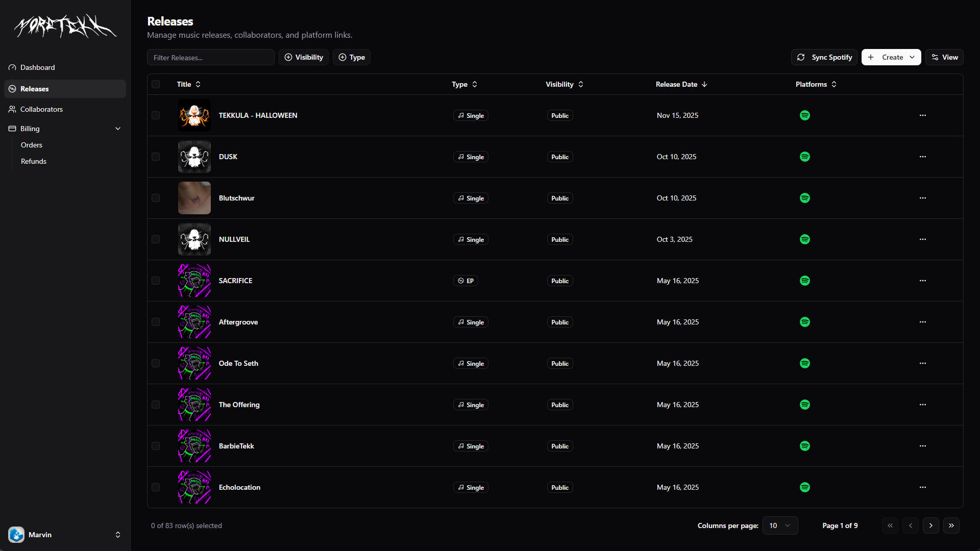The width and height of the screenshot is (980, 551).
Task: Open the Refunds page from the sidebar
Action: pos(33,161)
